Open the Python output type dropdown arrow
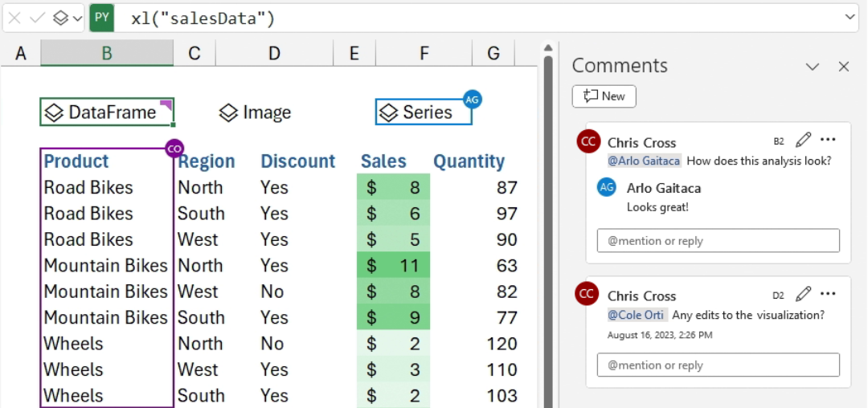 [x=77, y=18]
